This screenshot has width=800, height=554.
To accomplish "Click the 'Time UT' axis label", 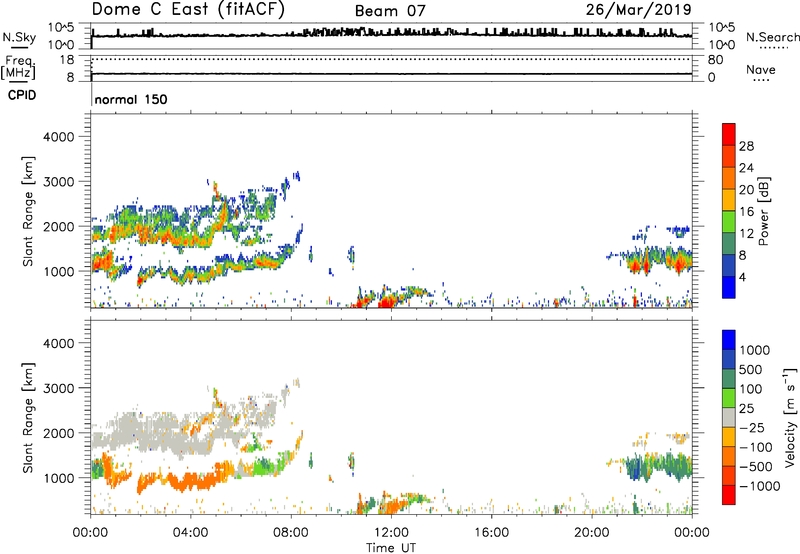I will tap(391, 548).
